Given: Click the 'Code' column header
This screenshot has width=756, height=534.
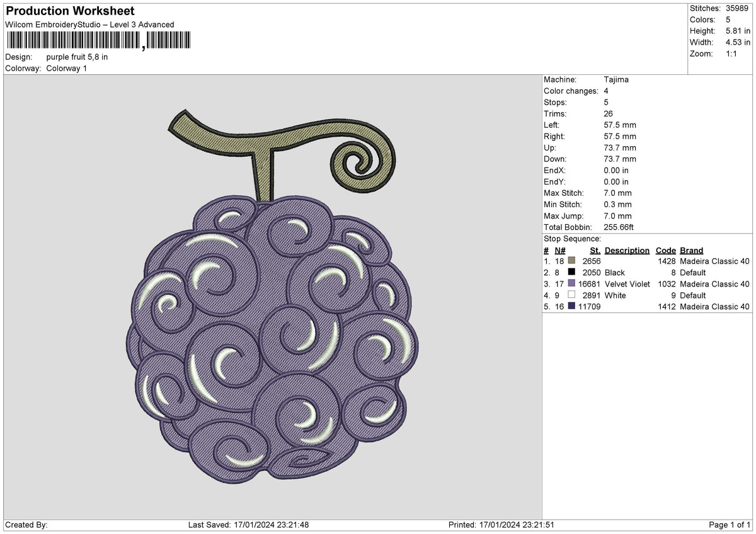Looking at the screenshot, I should (x=666, y=250).
